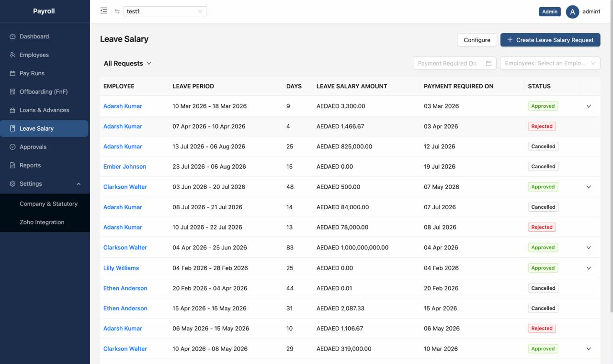613x364 pixels.
Task: Click leave period 20 Feb 2026 - 04 Apr 2026
Action: pyautogui.click(x=210, y=288)
